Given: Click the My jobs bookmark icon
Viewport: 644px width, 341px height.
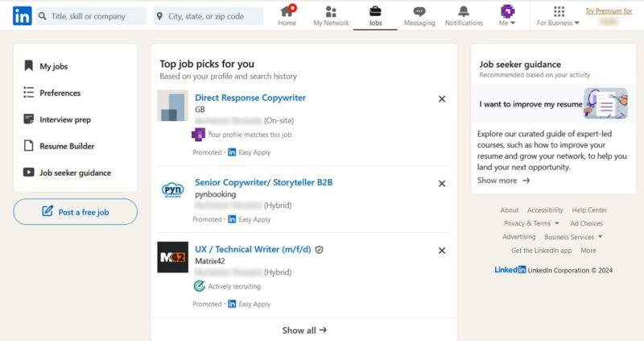Looking at the screenshot, I should click(28, 65).
